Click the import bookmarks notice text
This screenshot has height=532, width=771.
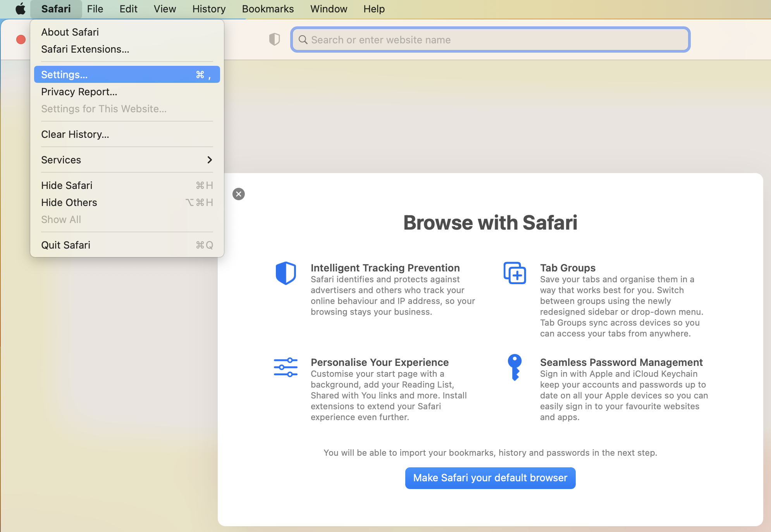[490, 453]
